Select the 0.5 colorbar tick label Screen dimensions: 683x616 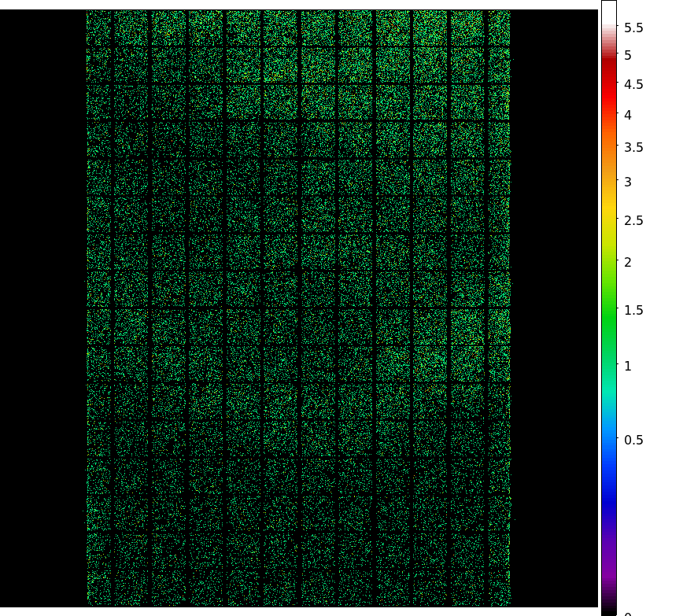(633, 440)
